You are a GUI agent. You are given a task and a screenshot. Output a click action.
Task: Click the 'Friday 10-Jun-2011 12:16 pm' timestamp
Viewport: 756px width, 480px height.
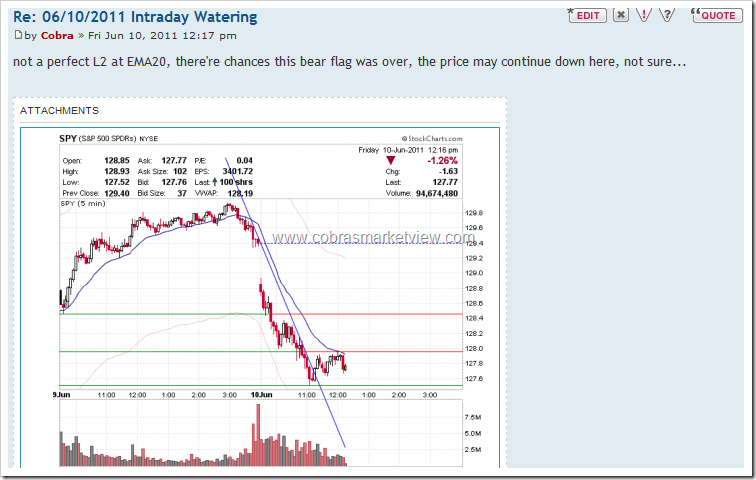[x=408, y=150]
